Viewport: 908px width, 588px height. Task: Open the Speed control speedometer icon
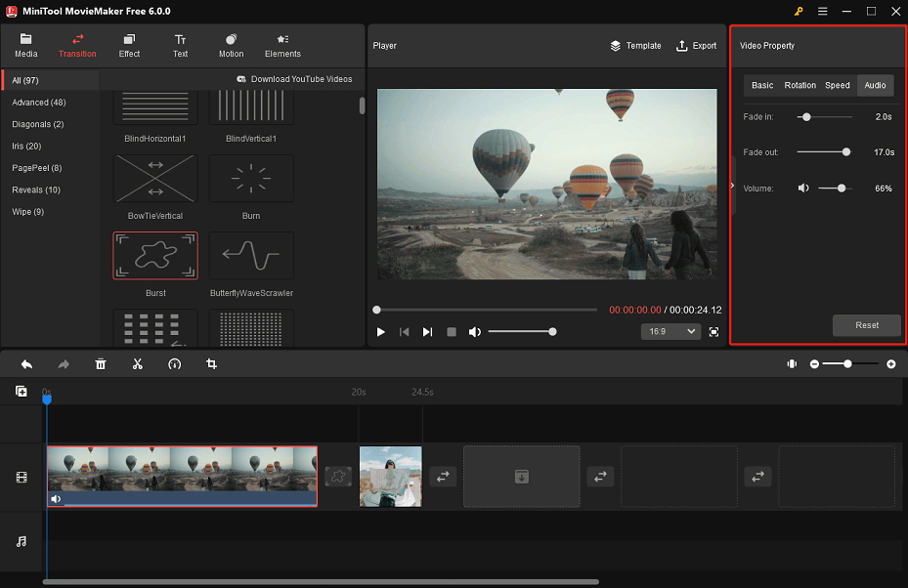tap(174, 363)
